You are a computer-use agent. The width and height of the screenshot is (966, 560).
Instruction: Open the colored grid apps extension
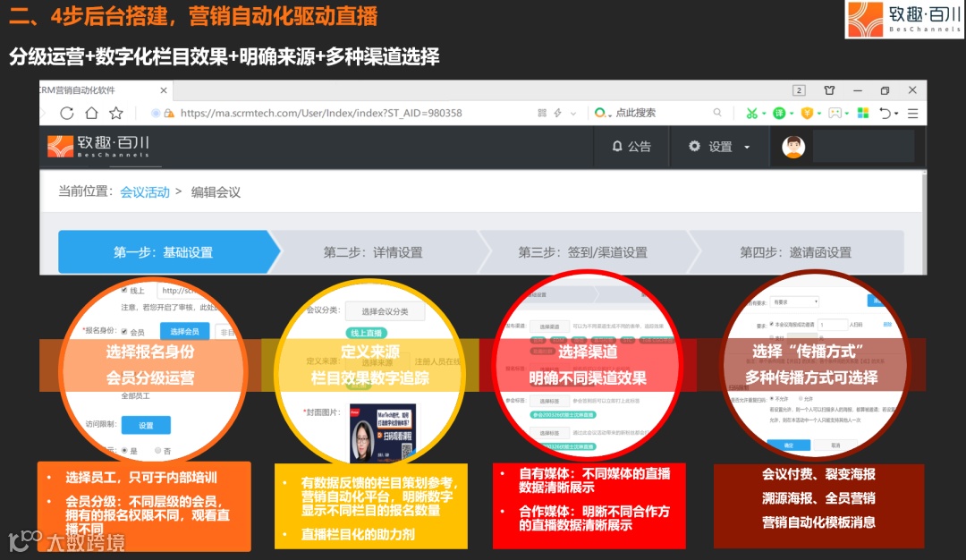click(863, 114)
